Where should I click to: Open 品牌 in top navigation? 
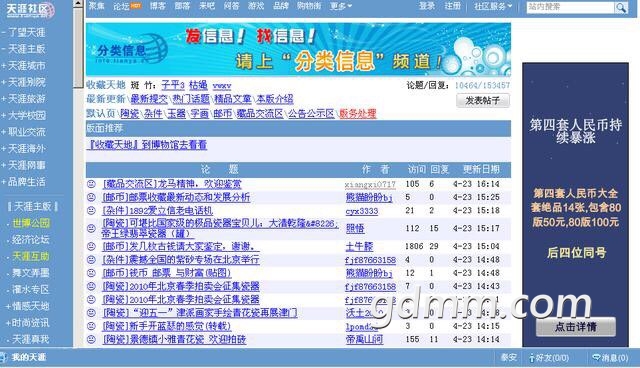click(281, 6)
